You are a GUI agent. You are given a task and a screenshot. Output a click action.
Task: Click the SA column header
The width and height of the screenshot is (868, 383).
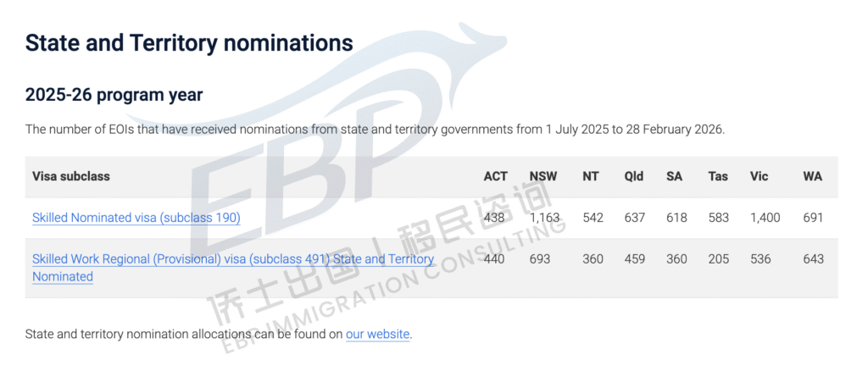(674, 176)
